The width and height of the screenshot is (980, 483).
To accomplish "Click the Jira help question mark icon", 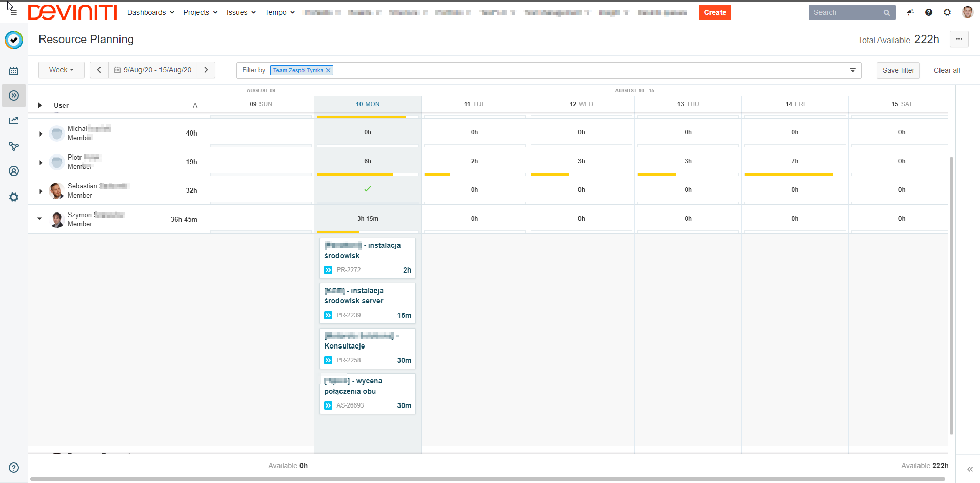I will pos(929,12).
